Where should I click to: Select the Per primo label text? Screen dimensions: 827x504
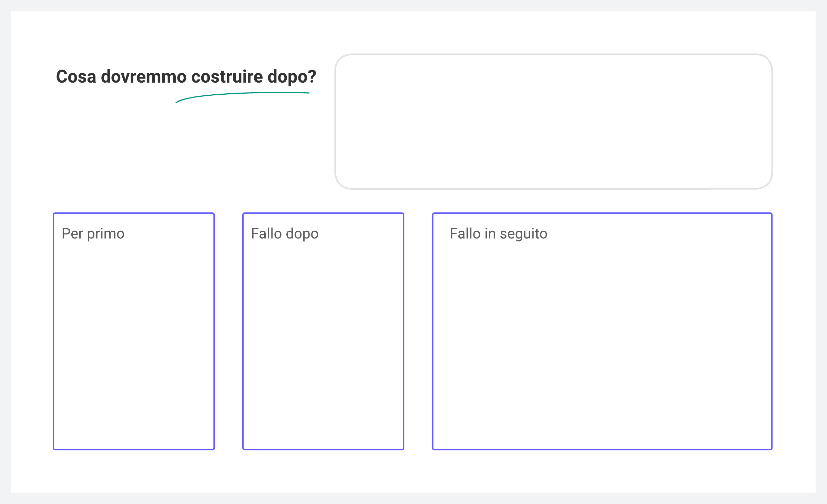(93, 234)
